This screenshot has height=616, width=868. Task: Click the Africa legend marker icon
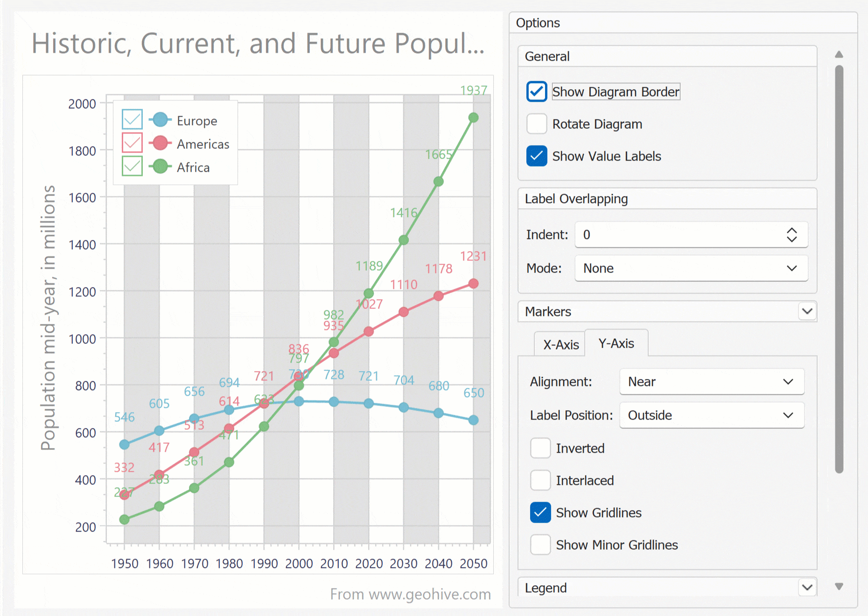[x=160, y=167]
